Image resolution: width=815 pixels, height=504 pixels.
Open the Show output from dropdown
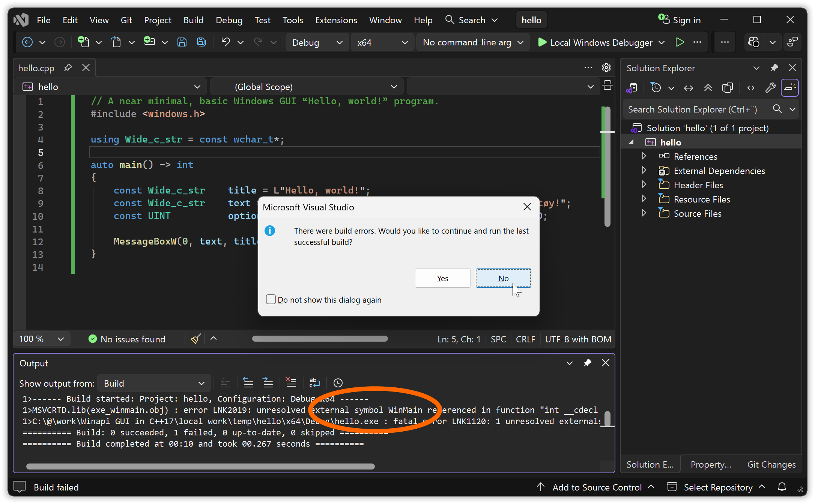tap(154, 383)
